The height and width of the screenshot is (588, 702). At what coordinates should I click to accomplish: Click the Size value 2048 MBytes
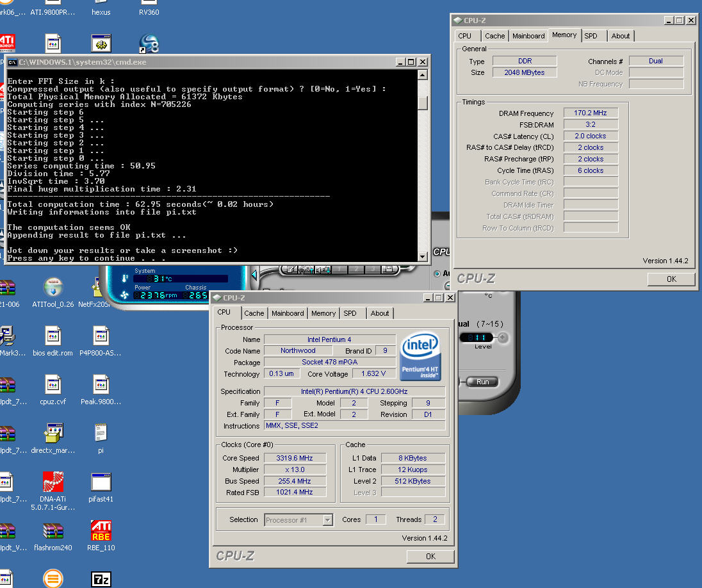point(525,72)
